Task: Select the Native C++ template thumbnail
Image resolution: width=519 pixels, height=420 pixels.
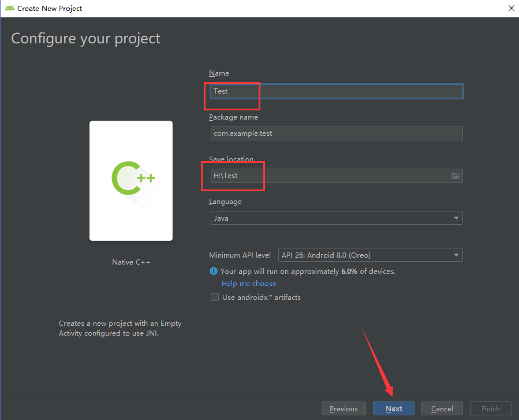Action: [x=131, y=181]
